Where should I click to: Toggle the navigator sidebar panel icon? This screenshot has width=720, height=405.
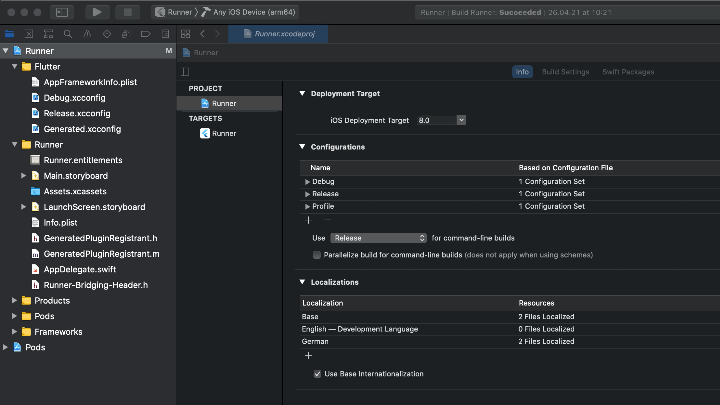pyautogui.click(x=61, y=12)
